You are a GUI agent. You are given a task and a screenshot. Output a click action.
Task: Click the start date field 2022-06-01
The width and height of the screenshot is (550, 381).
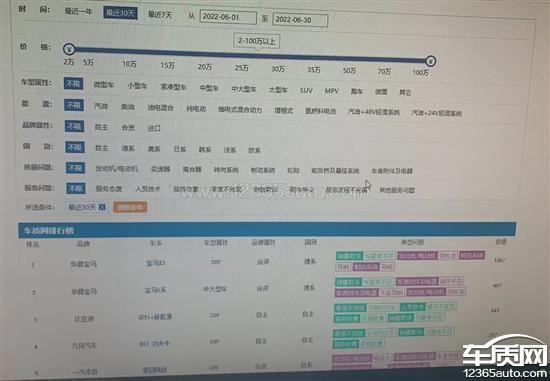(228, 17)
